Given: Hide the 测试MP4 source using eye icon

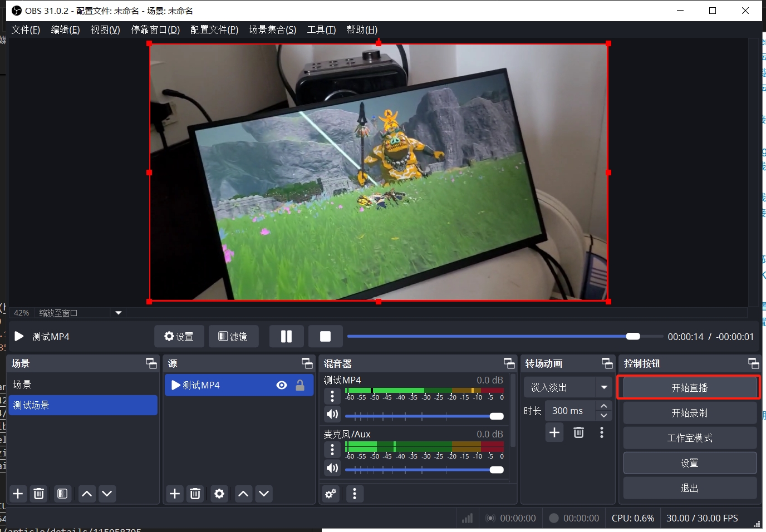Looking at the screenshot, I should 282,385.
